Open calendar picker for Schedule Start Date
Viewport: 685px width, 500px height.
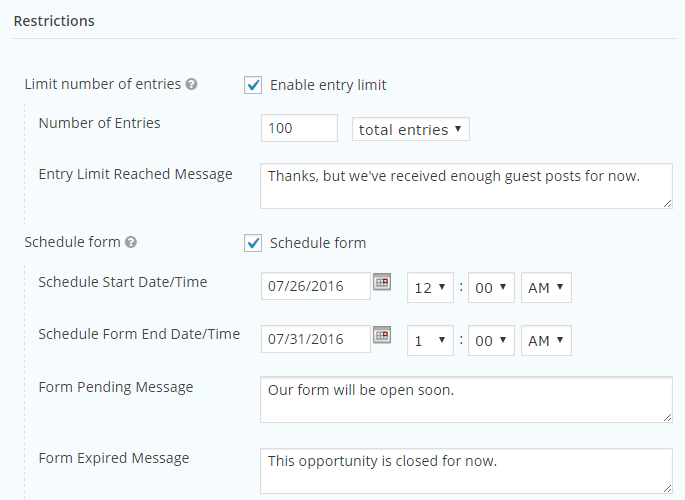click(x=382, y=282)
